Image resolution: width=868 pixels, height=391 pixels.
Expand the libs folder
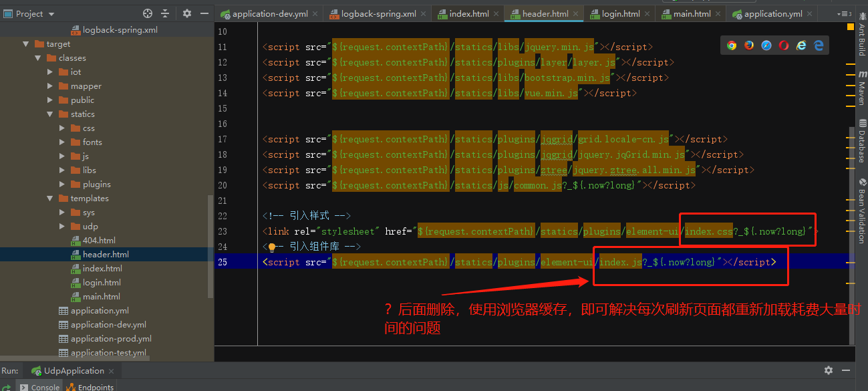tap(62, 170)
